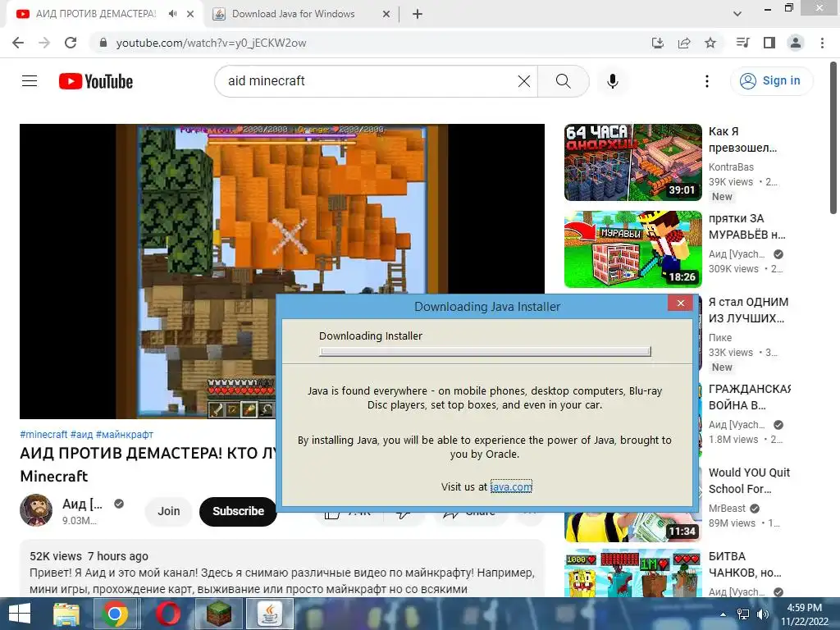Show hidden system tray icons
Viewport: 840px width, 630px height.
coord(724,614)
